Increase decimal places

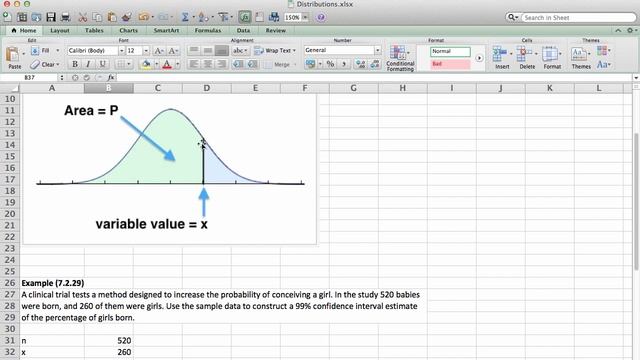click(x=360, y=64)
